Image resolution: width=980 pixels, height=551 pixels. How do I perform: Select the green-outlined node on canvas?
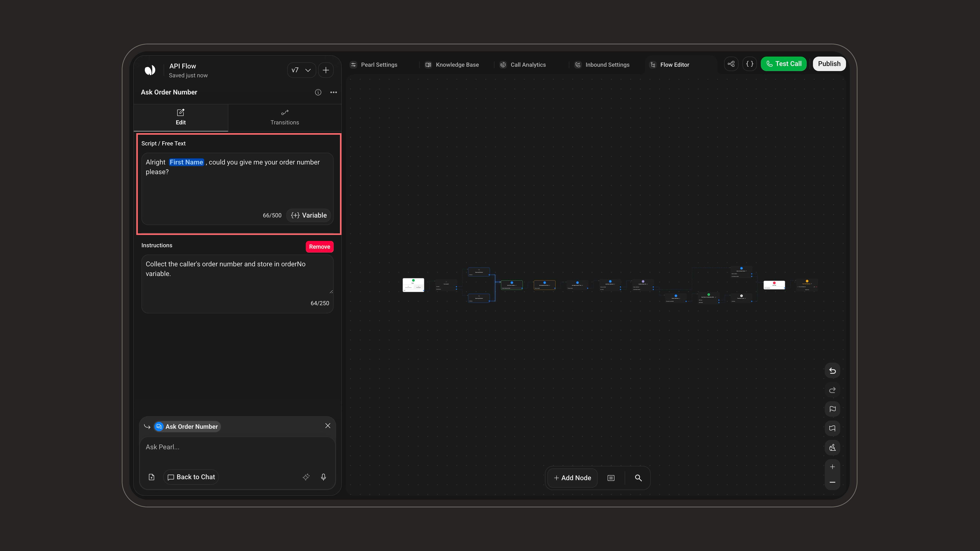pyautogui.click(x=512, y=285)
